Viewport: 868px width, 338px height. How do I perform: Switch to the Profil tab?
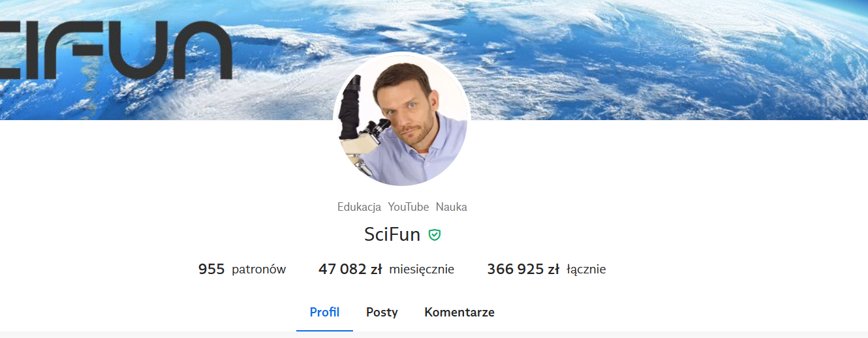pos(324,312)
